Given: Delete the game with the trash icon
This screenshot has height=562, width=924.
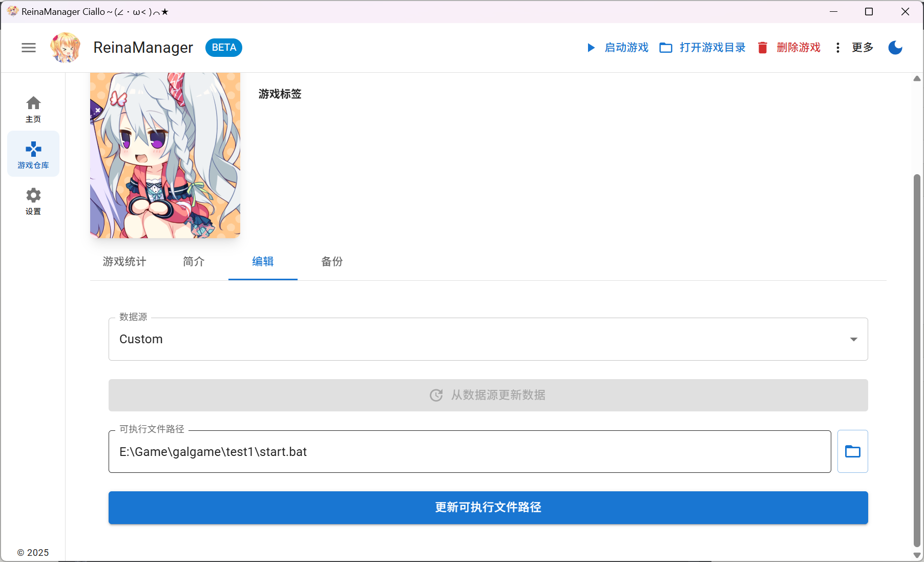Looking at the screenshot, I should coord(763,47).
